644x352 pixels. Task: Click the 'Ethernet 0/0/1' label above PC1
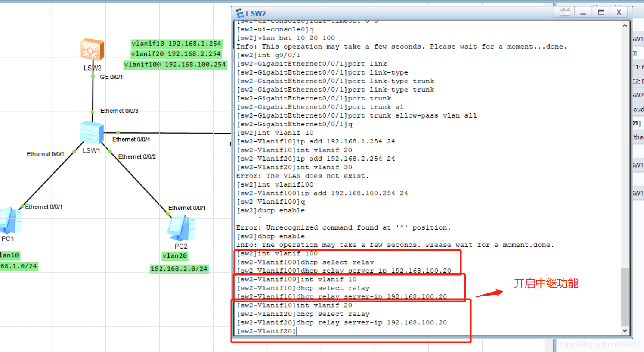click(x=43, y=207)
